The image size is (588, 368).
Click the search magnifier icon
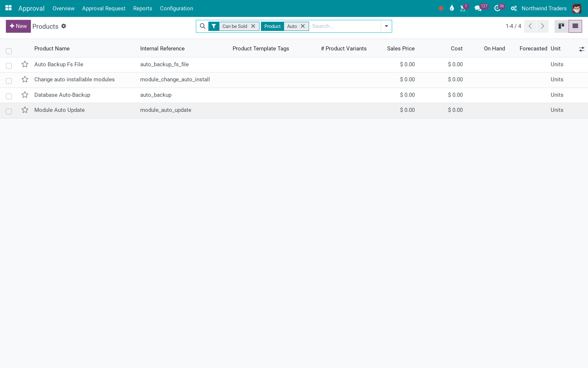pyautogui.click(x=202, y=26)
